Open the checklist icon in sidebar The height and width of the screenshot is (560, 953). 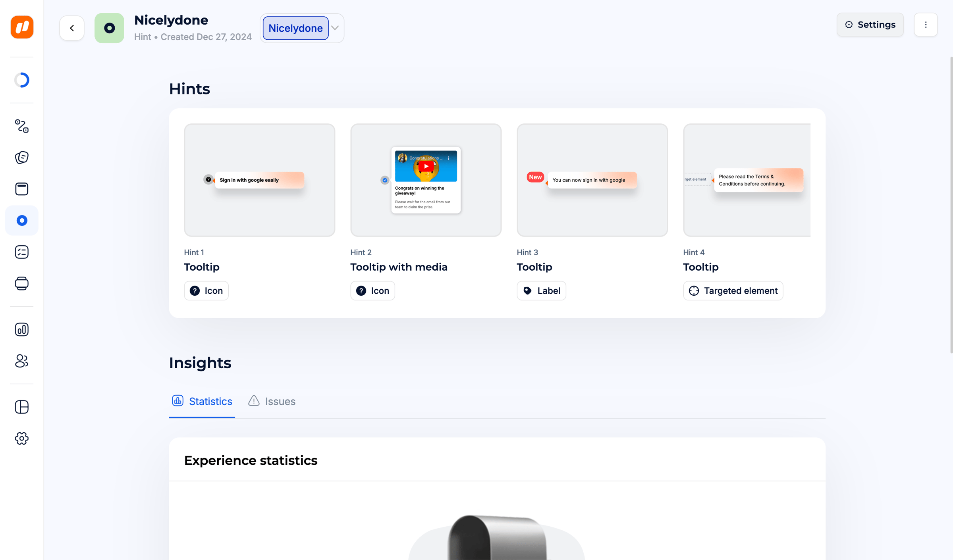pyautogui.click(x=22, y=252)
